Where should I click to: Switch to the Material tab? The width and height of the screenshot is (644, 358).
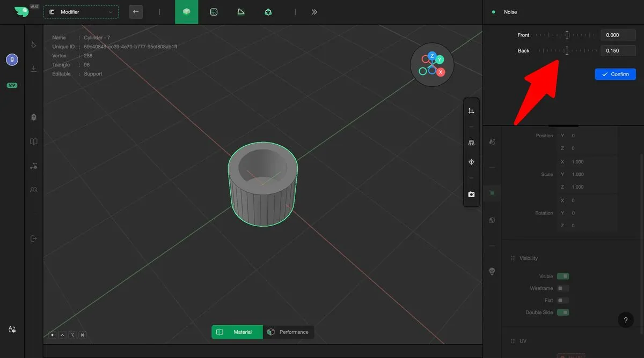tap(237, 332)
